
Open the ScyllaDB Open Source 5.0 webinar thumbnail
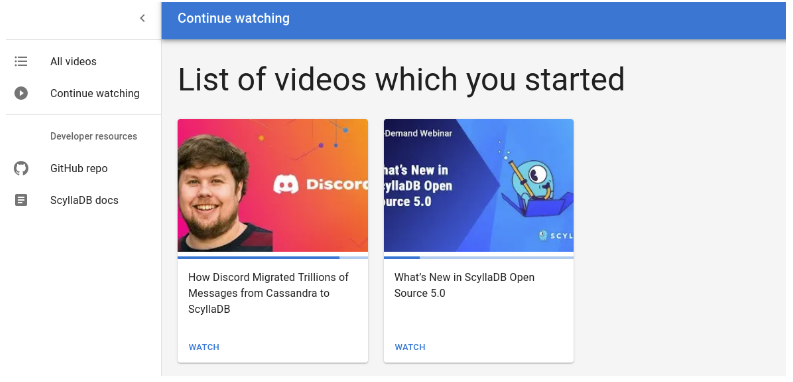[478, 185]
